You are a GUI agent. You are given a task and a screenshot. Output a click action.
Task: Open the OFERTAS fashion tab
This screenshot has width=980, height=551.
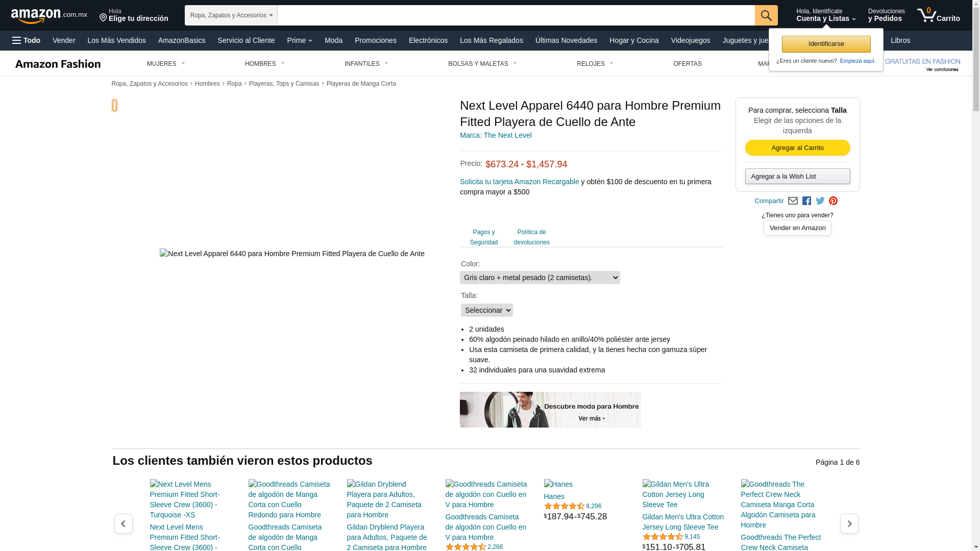687,64
